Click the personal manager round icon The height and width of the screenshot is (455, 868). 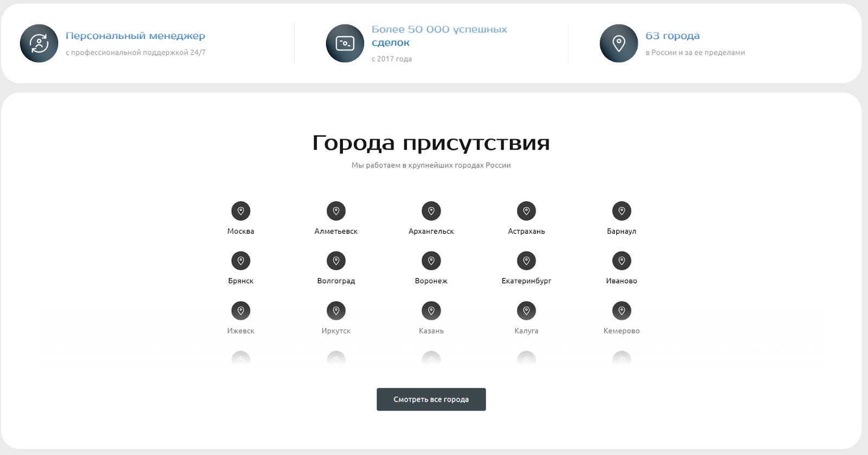[39, 43]
